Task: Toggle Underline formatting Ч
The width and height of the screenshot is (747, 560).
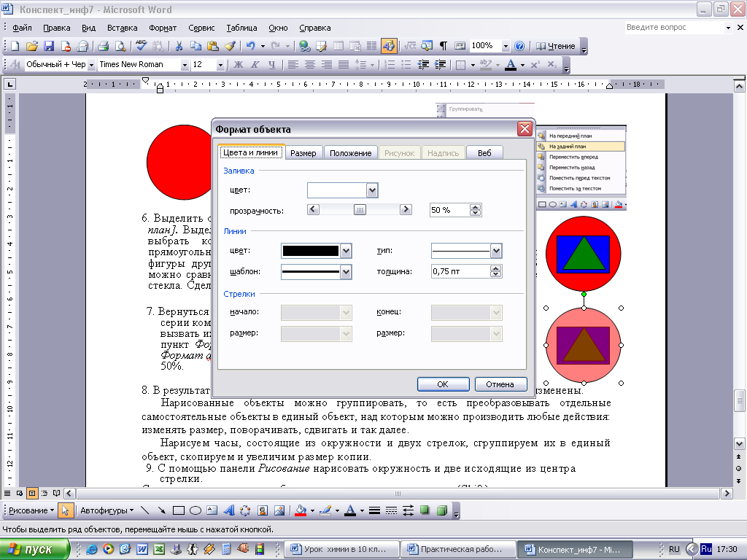Action: pyautogui.click(x=272, y=65)
